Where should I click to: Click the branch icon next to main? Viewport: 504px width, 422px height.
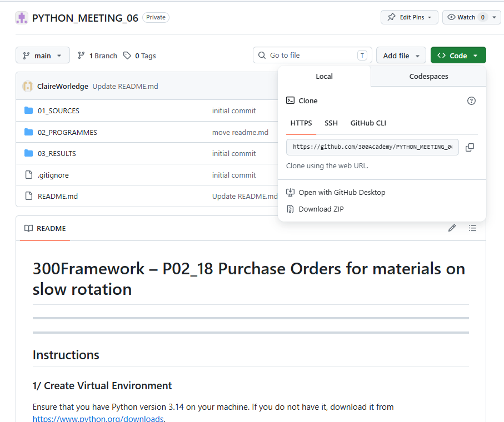coord(26,56)
